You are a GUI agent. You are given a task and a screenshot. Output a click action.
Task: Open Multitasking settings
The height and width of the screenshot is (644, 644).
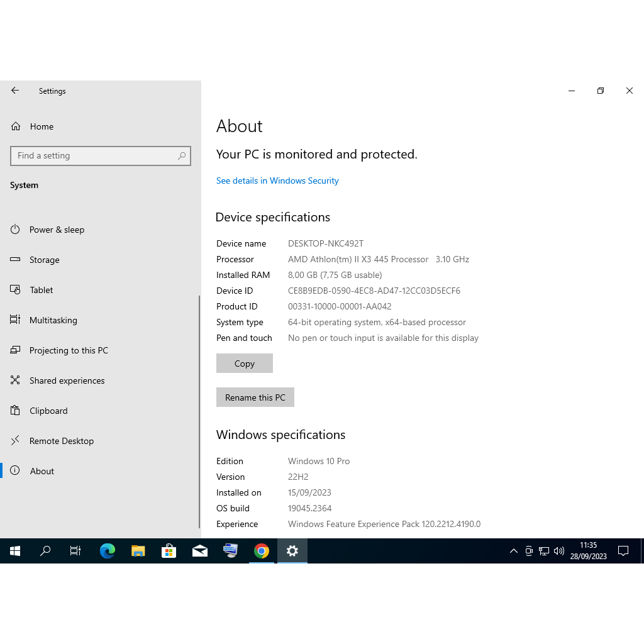(53, 320)
